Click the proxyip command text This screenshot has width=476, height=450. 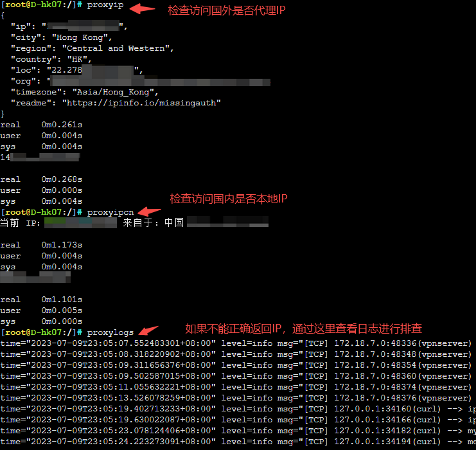pyautogui.click(x=105, y=4)
